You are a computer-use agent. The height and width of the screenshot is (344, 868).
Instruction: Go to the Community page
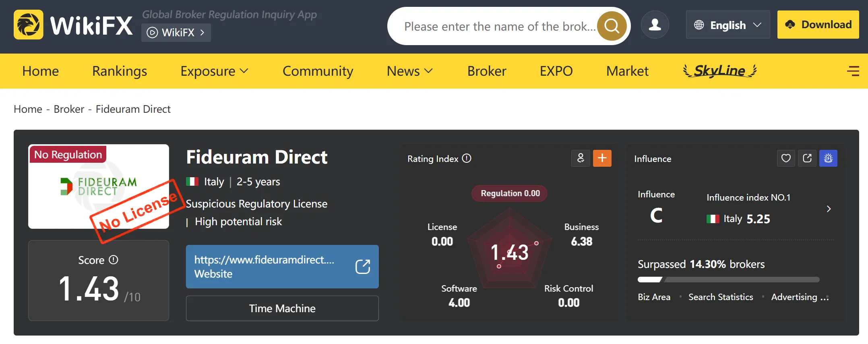tap(318, 71)
